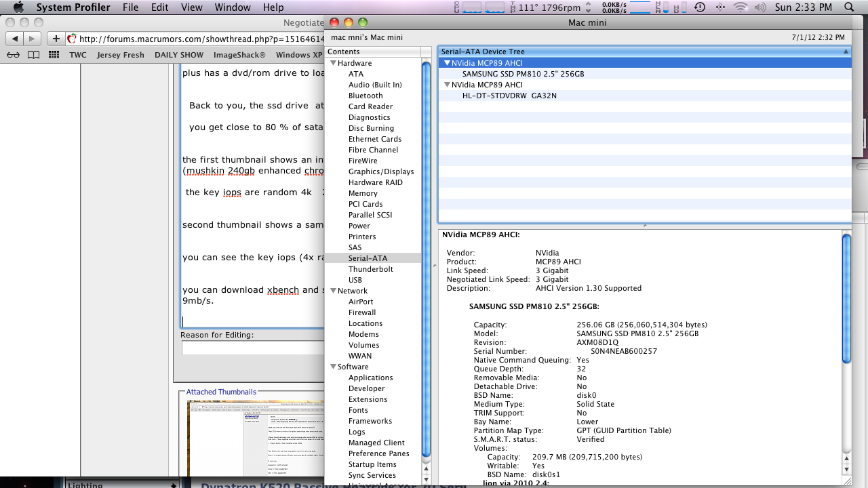Viewport: 868px width, 488px height.
Task: Open the DAILY SHOW bookmark
Action: (178, 55)
